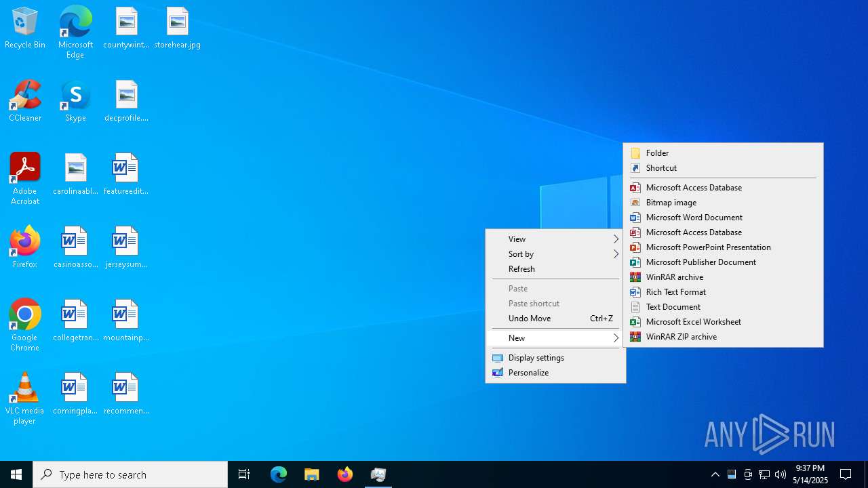This screenshot has width=868, height=488.
Task: Select the countywint... image file on desktop
Action: (126, 28)
